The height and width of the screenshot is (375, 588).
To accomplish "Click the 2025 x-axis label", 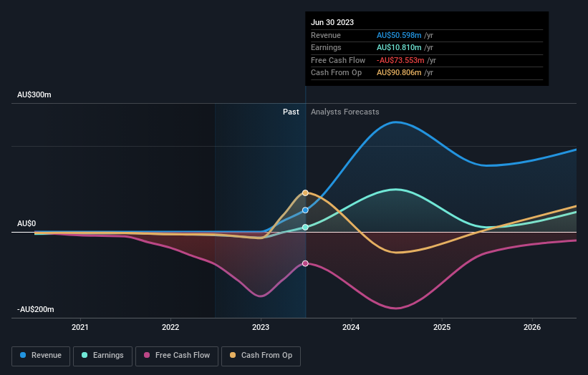I will point(442,327).
